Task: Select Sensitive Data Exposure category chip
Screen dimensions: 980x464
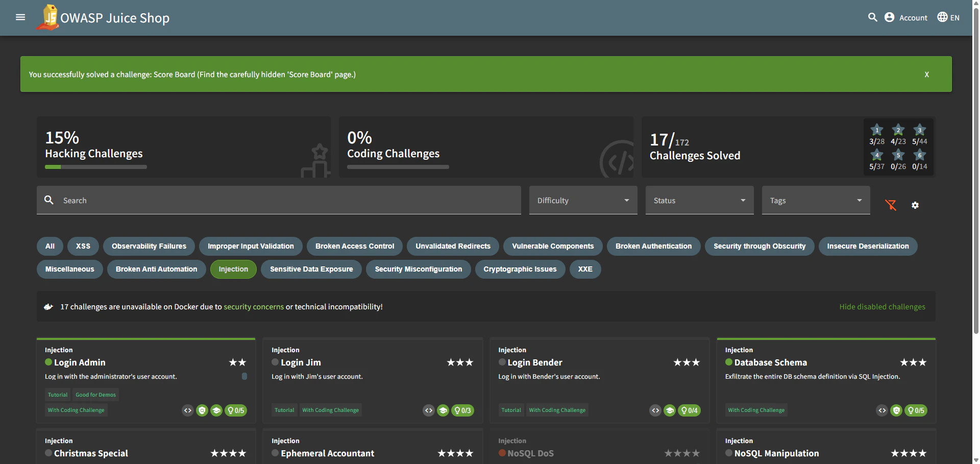Action: point(311,269)
